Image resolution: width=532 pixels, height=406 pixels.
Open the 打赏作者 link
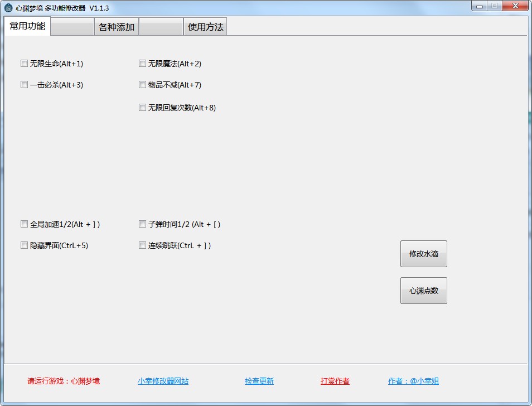[x=335, y=381]
